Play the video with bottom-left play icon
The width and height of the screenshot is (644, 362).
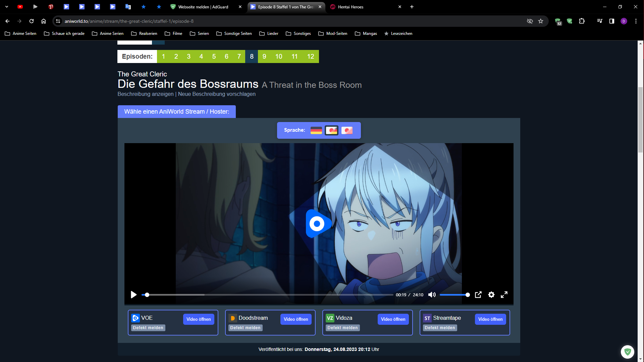point(133,295)
